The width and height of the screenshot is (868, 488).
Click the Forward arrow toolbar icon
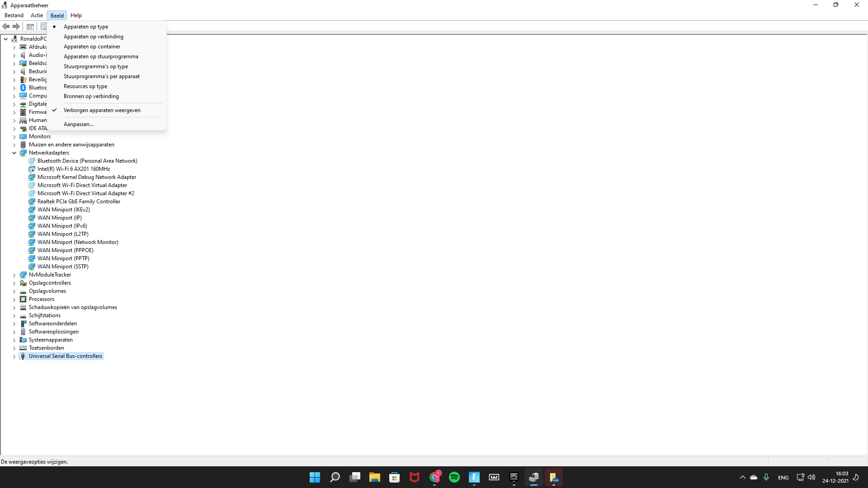(x=16, y=27)
